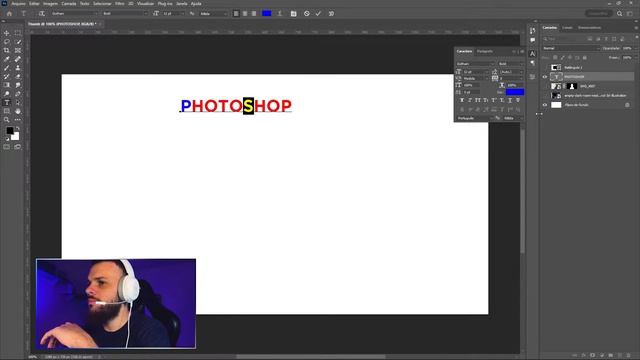640x360 pixels.
Task: Open the Imagem menu
Action: tap(51, 4)
